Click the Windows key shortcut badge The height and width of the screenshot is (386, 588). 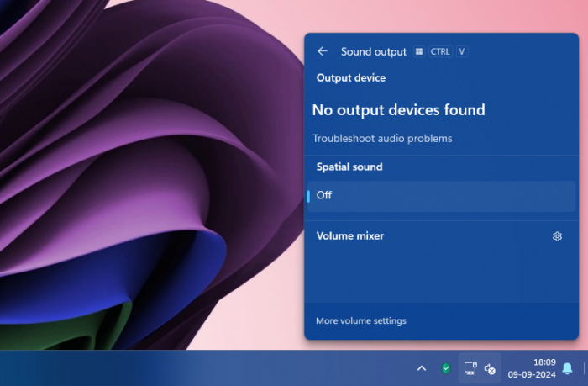pyautogui.click(x=419, y=51)
